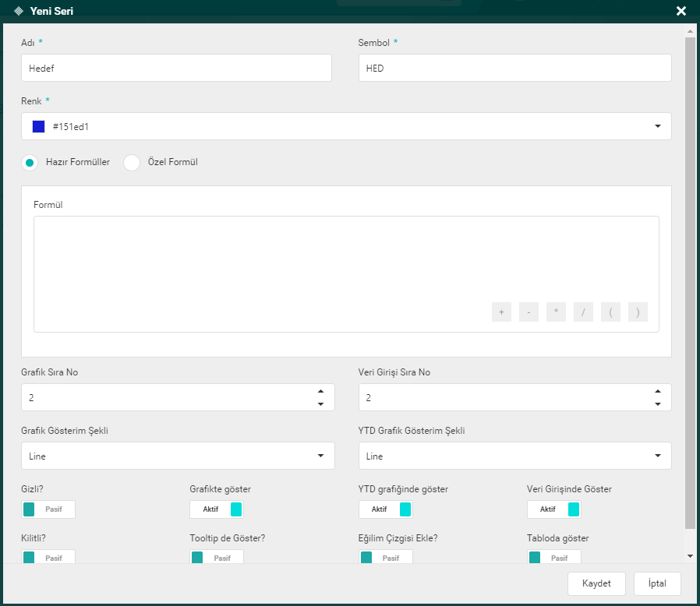Turn off Veri Girişinde Göster switch

554,509
